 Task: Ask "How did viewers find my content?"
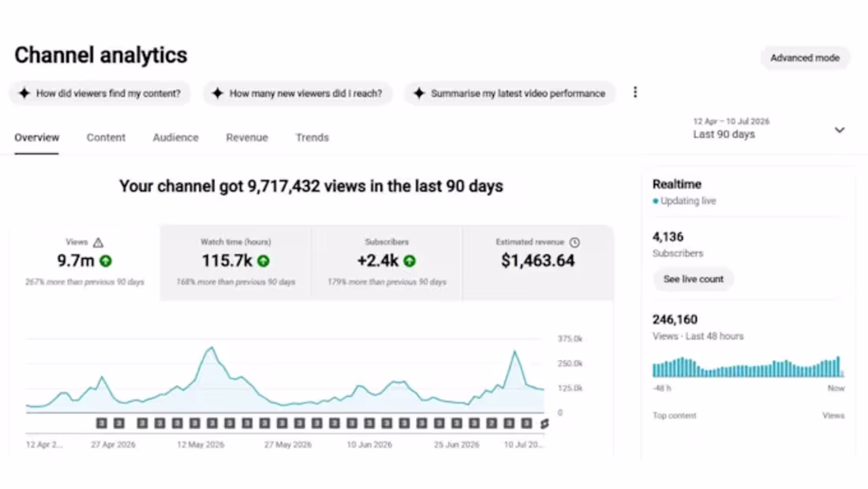100,94
